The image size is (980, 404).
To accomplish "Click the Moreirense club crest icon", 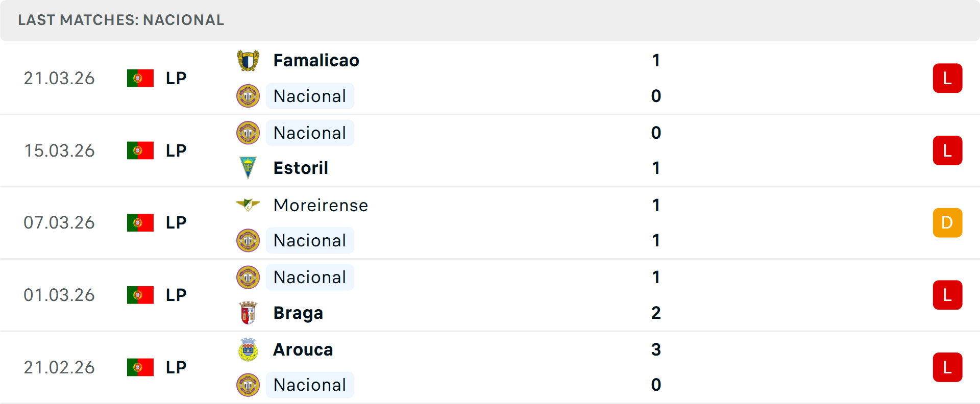I will point(248,205).
